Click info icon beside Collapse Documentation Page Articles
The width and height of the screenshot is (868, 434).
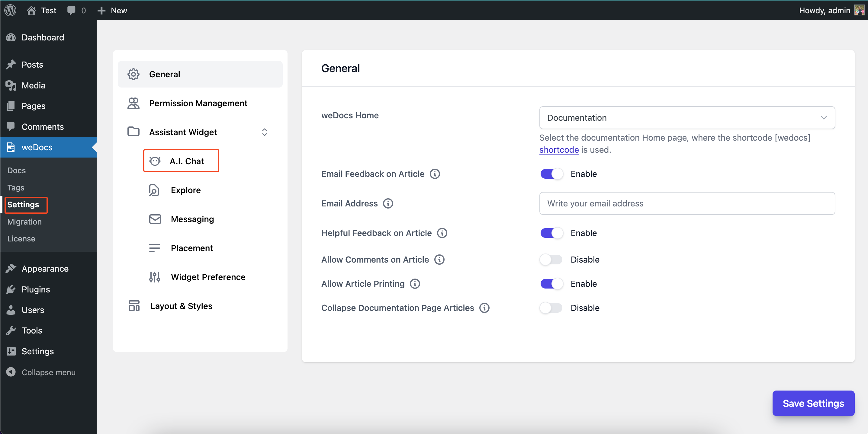click(484, 308)
